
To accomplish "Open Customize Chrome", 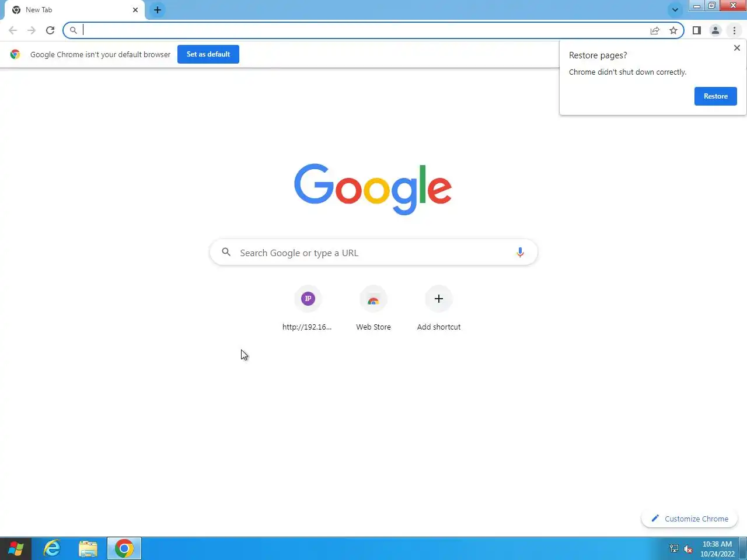I will [690, 519].
